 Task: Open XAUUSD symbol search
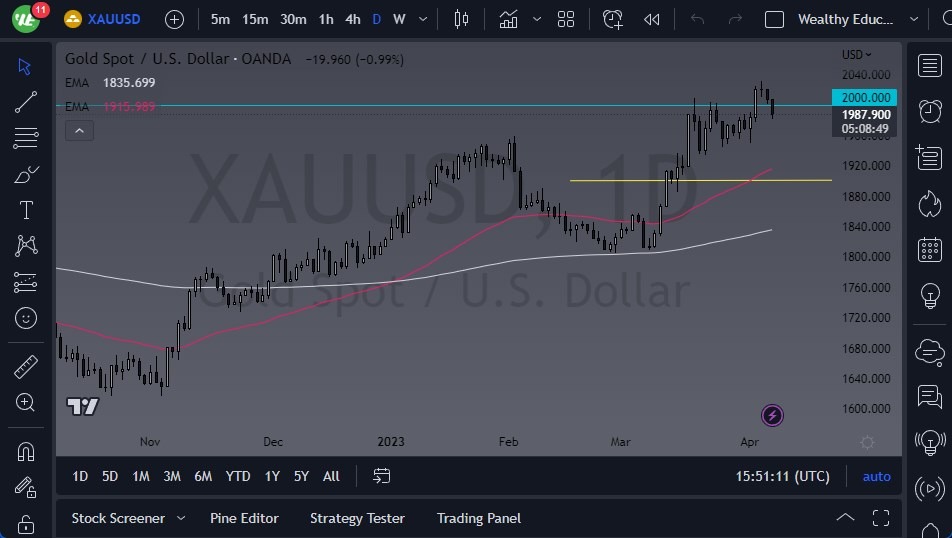[103, 19]
